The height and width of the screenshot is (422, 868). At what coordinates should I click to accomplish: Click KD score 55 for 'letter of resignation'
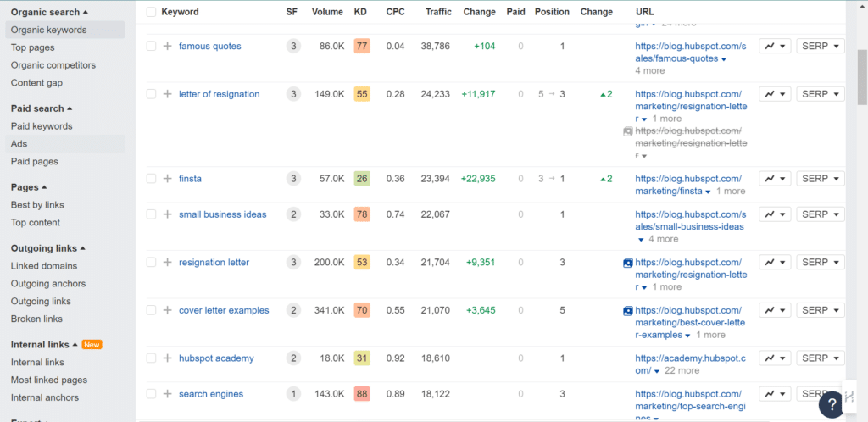[362, 95]
